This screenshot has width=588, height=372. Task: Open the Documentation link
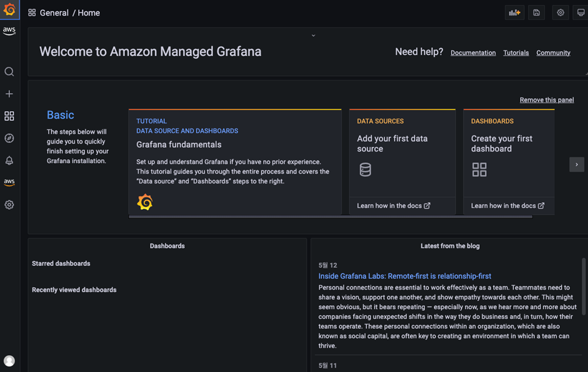click(x=473, y=53)
